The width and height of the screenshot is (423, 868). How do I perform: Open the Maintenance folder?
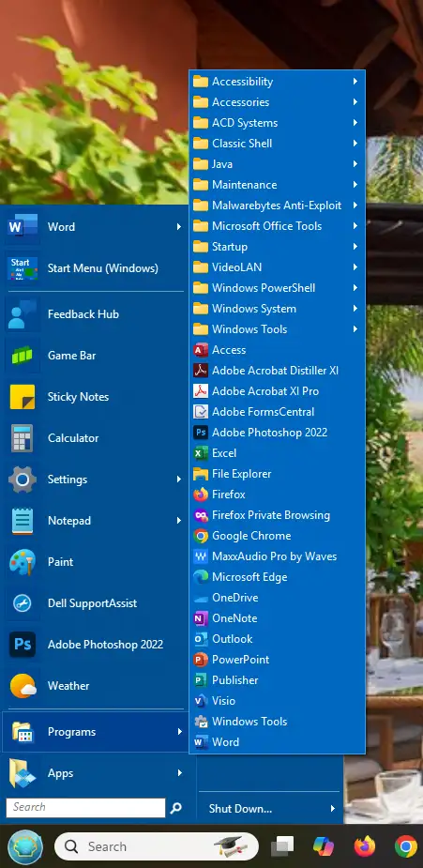pyautogui.click(x=277, y=185)
